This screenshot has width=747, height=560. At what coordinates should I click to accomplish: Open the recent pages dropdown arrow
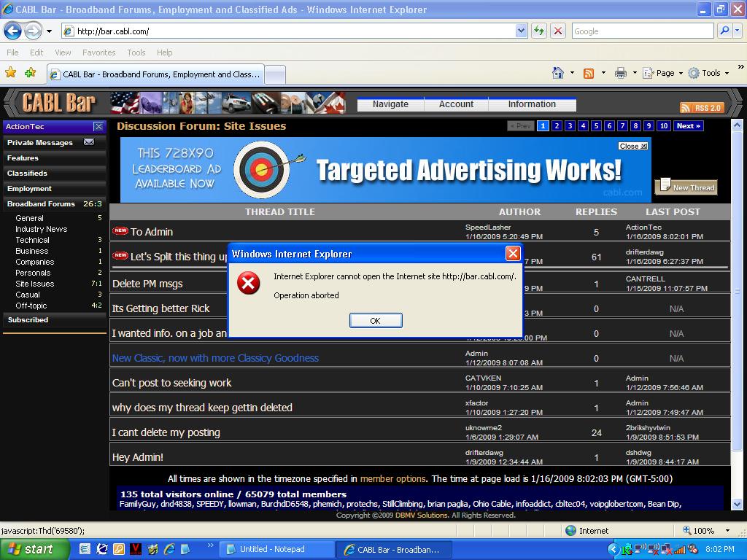pyautogui.click(x=49, y=31)
